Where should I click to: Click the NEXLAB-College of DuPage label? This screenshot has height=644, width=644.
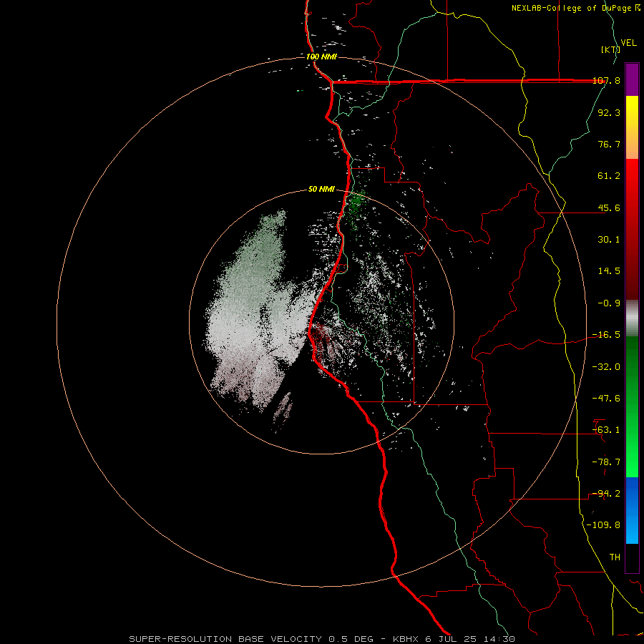click(576, 8)
